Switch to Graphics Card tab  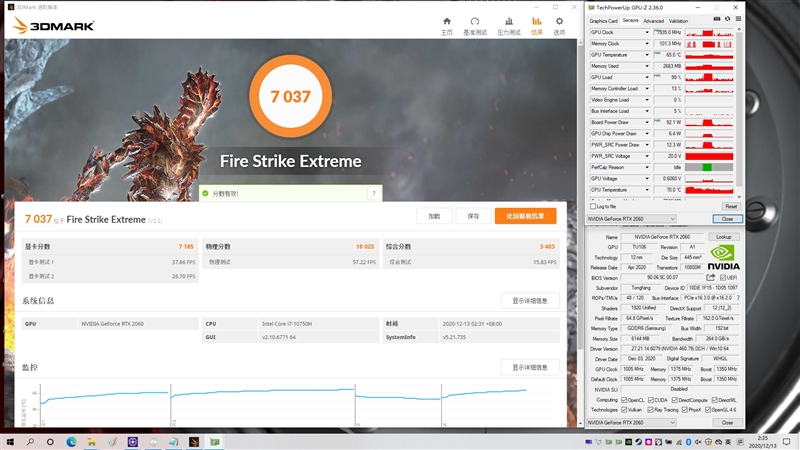[x=604, y=21]
